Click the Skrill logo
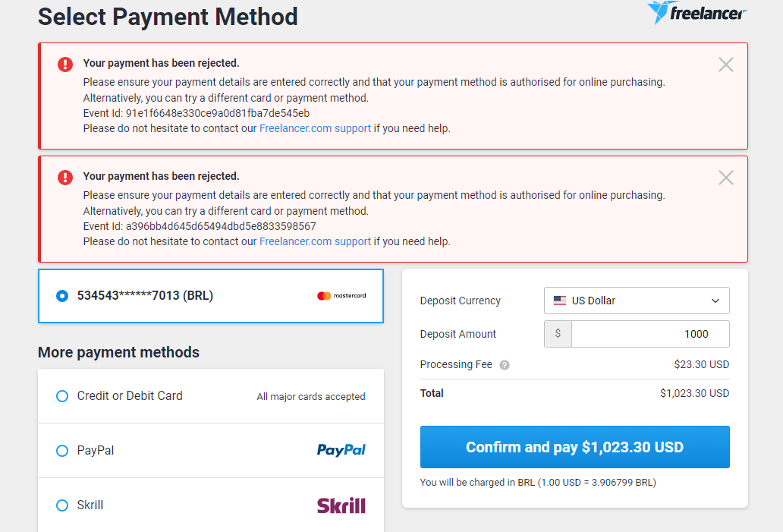 [341, 505]
